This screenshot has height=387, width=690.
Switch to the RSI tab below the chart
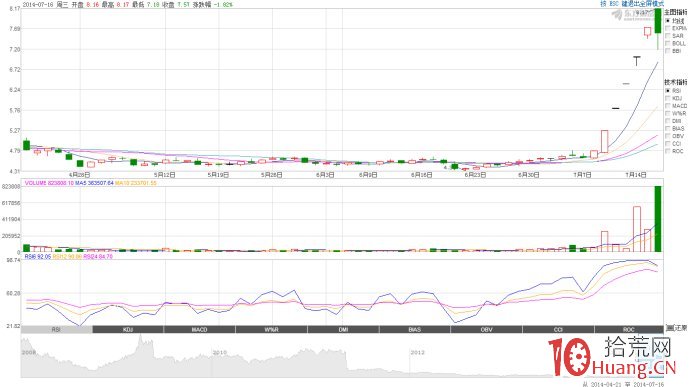click(x=56, y=329)
